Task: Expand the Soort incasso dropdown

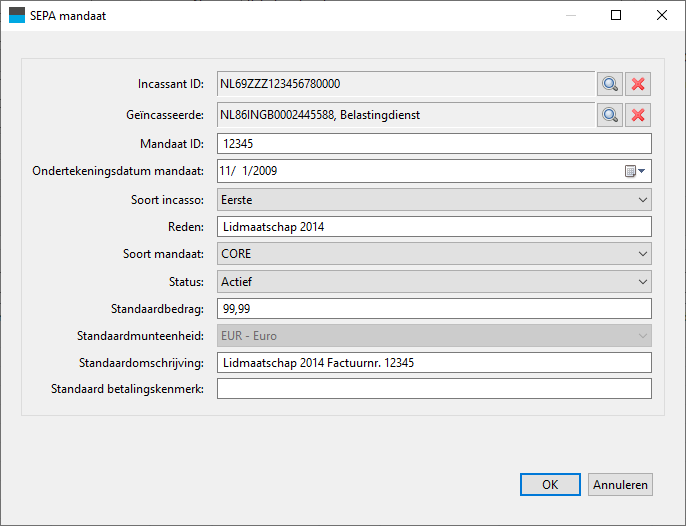Action: (x=434, y=200)
